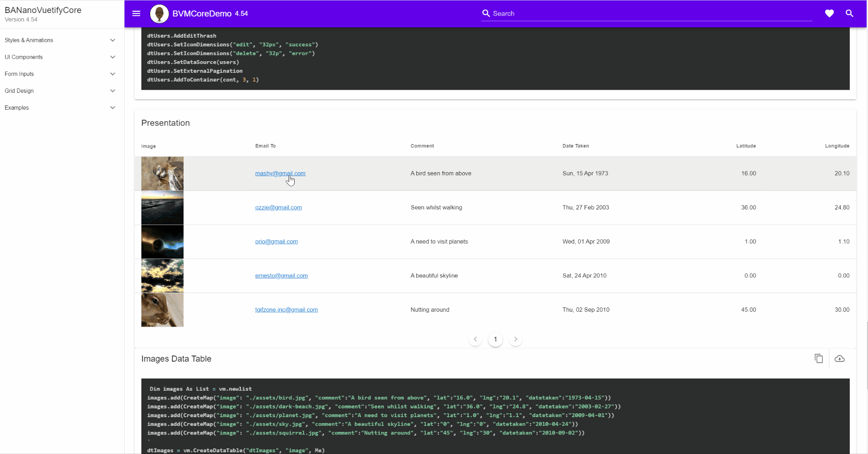
Task: Click the magnifier icon inside search field
Action: click(486, 13)
